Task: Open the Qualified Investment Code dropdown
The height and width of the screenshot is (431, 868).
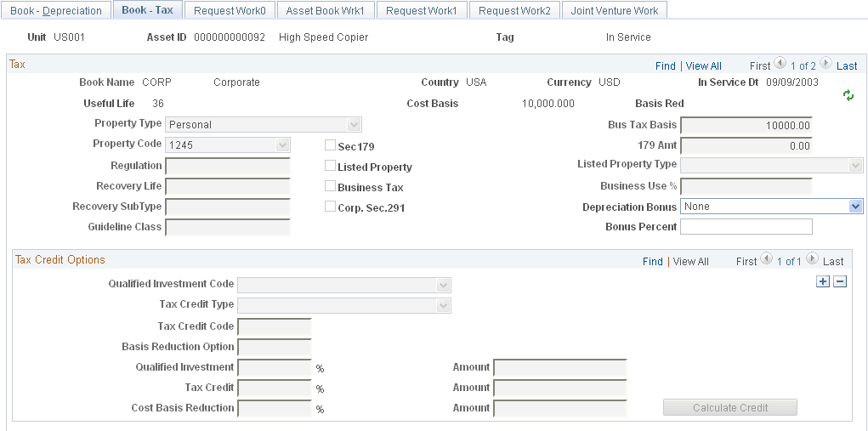Action: point(344,285)
